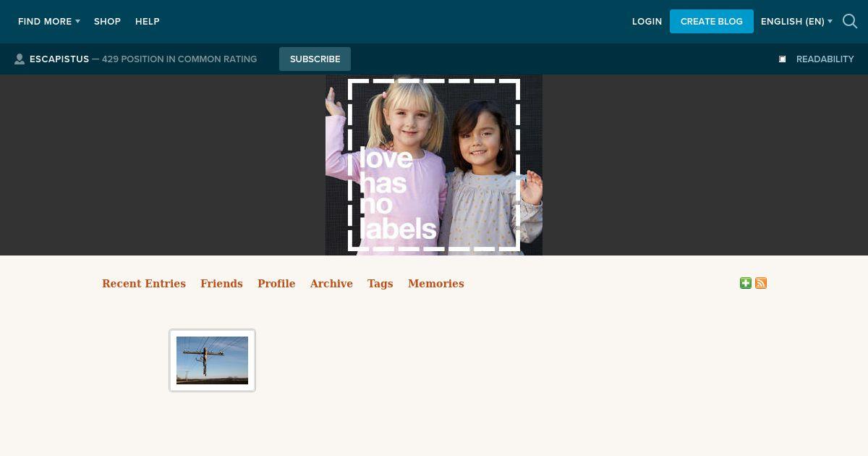
Task: Open the Tags tab
Action: [x=380, y=284]
